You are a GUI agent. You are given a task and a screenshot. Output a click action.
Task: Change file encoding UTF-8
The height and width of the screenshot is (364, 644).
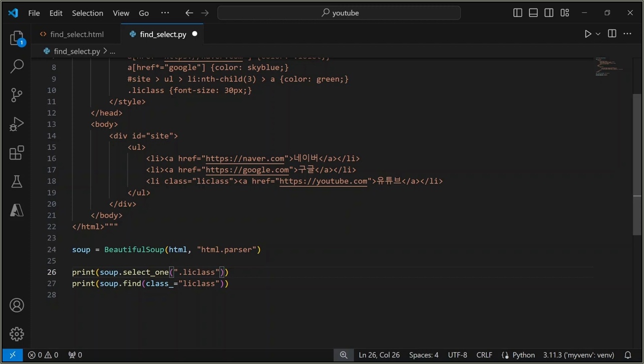[457, 355]
